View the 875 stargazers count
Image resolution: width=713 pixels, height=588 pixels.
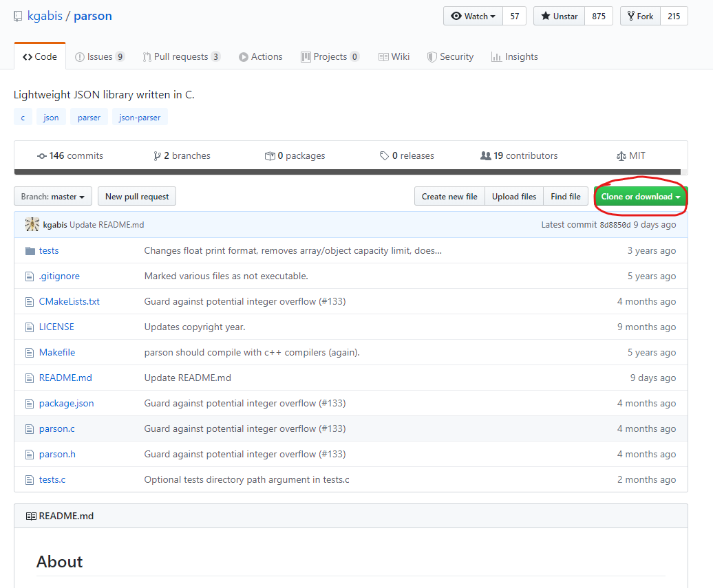(x=599, y=17)
